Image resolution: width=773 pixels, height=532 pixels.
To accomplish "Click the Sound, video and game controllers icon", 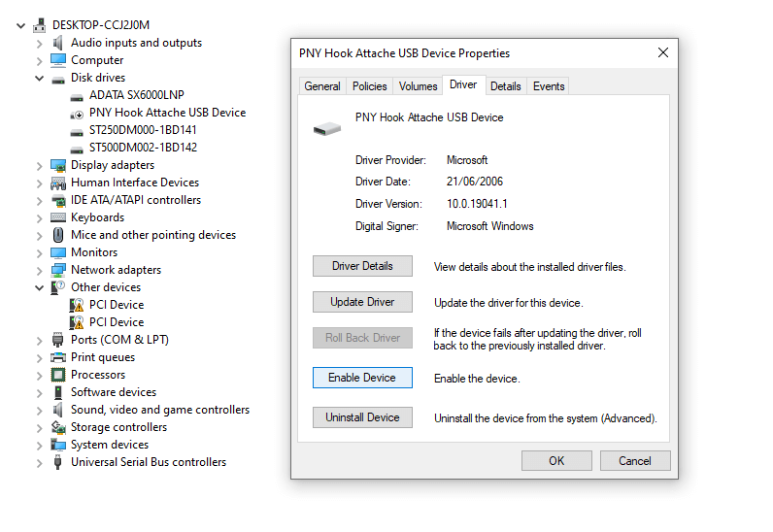I will [57, 410].
